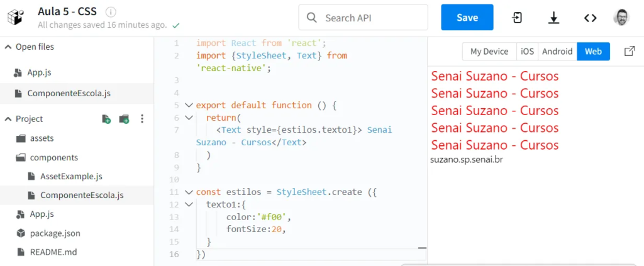Open App.js in Project tree
This screenshot has width=644, height=266.
pos(42,214)
